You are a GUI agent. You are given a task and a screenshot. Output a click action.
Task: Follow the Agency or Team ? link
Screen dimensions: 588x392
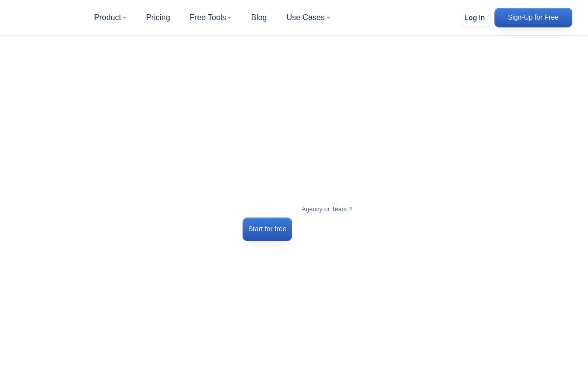(326, 209)
